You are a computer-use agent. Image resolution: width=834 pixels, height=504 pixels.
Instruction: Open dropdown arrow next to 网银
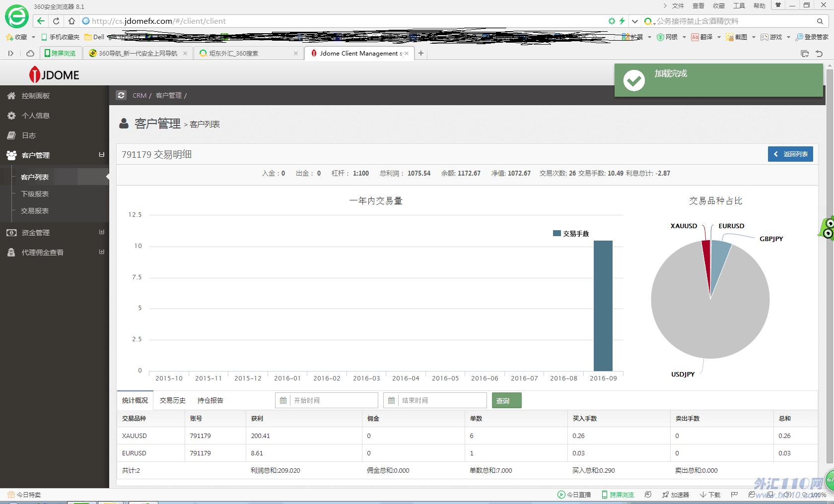684,37
